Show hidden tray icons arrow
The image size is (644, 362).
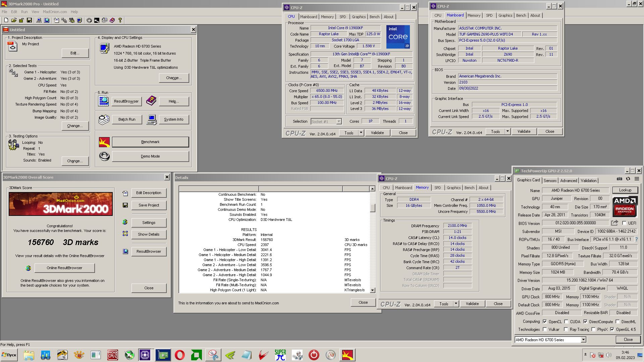[x=585, y=355]
